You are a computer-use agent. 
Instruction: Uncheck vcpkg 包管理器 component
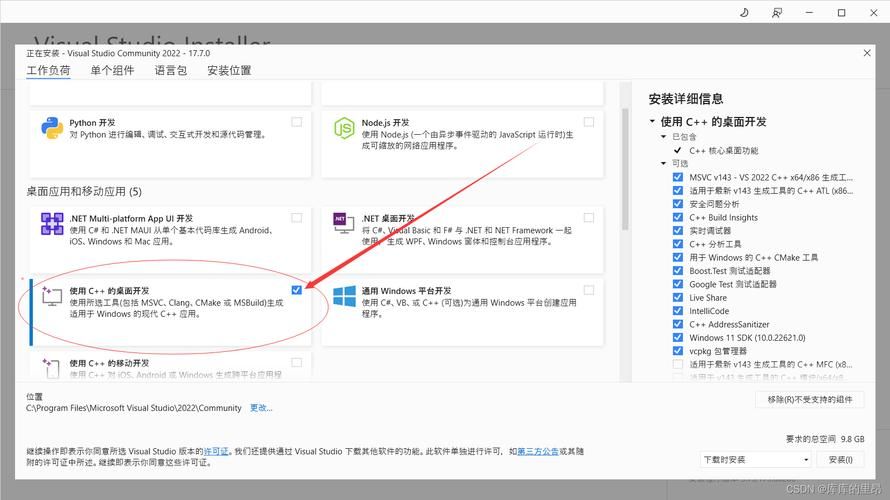click(x=678, y=351)
